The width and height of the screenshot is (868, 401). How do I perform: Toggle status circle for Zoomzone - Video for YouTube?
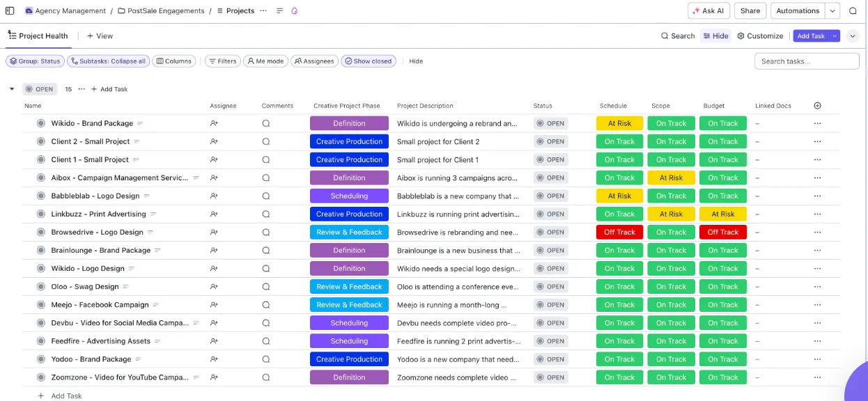pos(41,377)
